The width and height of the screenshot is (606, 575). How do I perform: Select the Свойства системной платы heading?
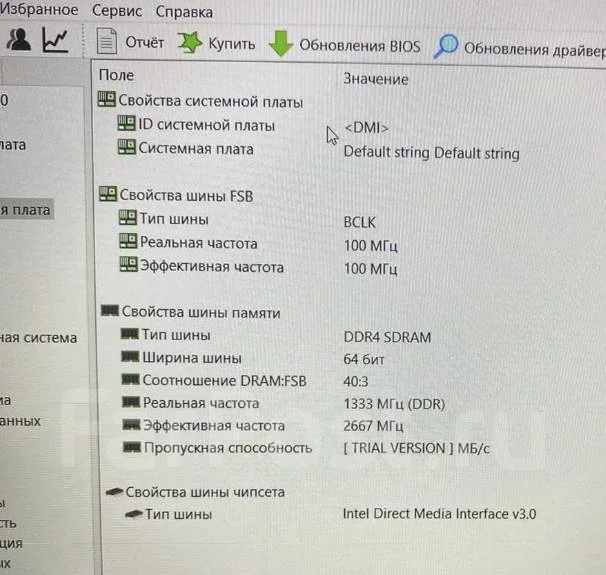click(x=211, y=101)
